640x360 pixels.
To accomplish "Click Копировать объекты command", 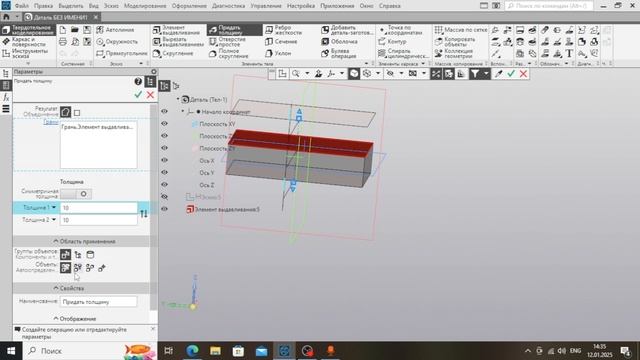I will click(x=455, y=42).
